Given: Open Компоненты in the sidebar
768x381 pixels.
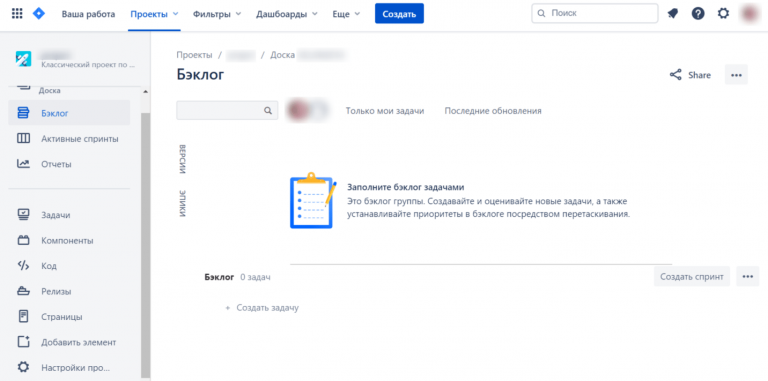Looking at the screenshot, I should tap(69, 240).
